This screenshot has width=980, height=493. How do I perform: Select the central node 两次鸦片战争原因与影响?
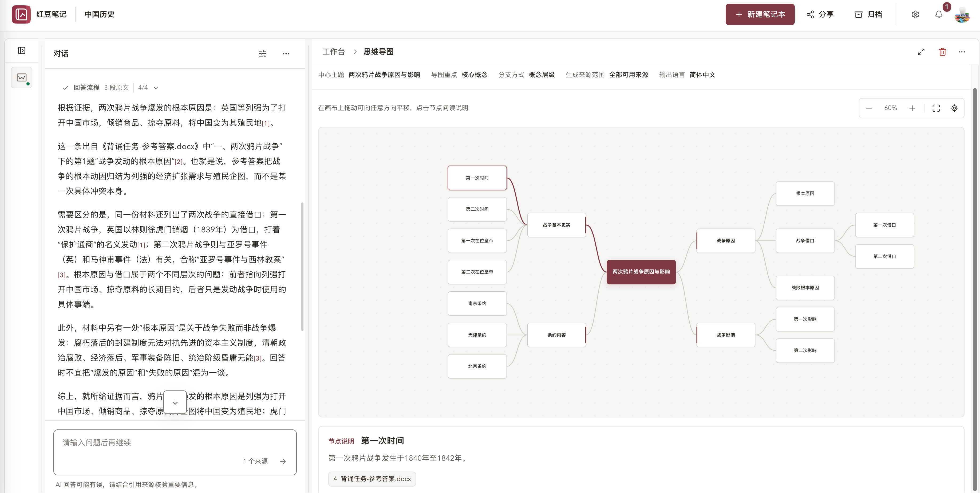tap(641, 272)
